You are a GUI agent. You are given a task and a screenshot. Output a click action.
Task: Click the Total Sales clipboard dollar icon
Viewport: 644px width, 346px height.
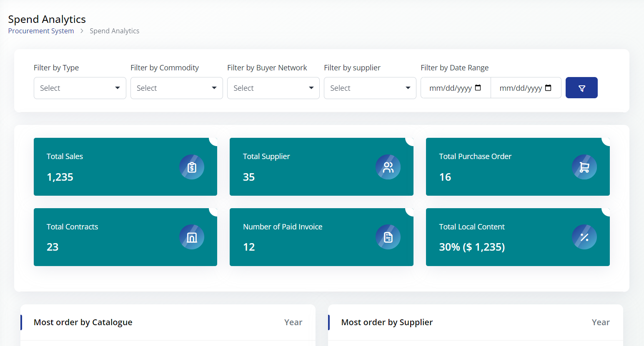(192, 167)
